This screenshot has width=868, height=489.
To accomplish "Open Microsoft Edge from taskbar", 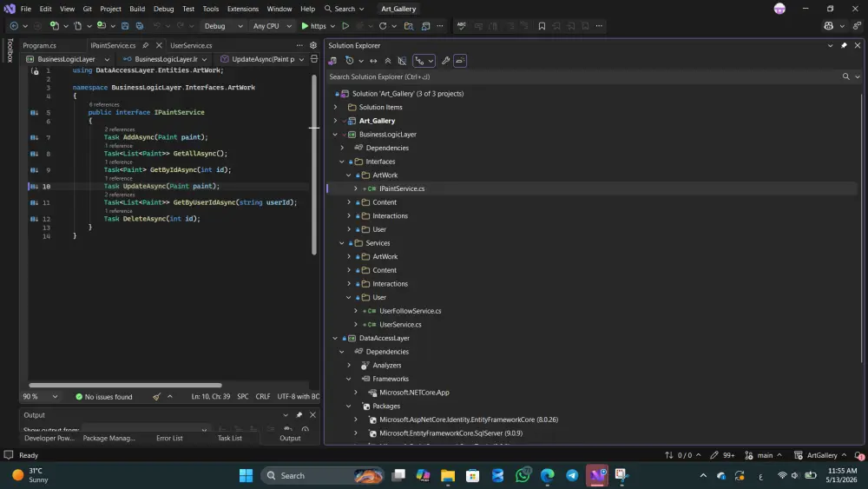I will [548, 475].
